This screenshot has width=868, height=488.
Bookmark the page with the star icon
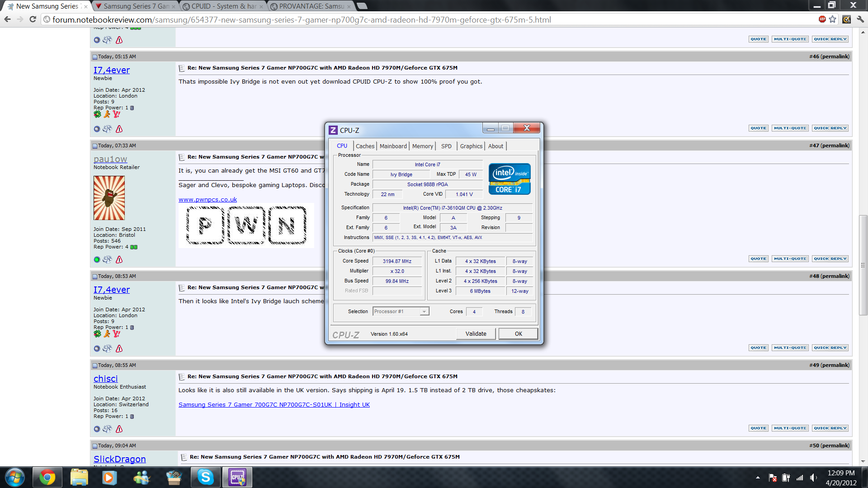point(833,19)
